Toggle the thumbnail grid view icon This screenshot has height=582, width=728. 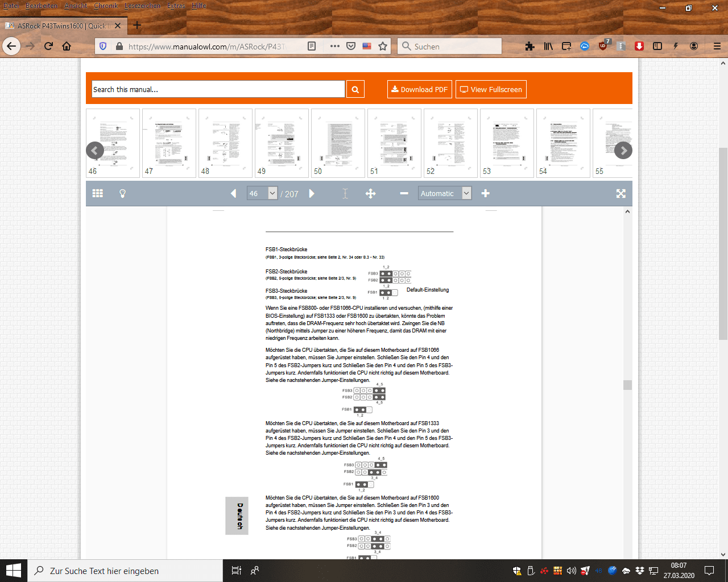[98, 194]
